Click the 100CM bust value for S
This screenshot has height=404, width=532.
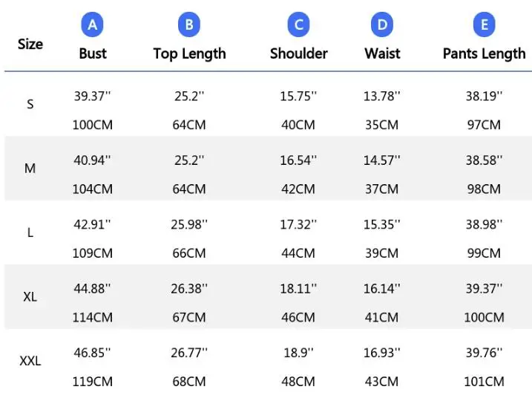coord(93,125)
